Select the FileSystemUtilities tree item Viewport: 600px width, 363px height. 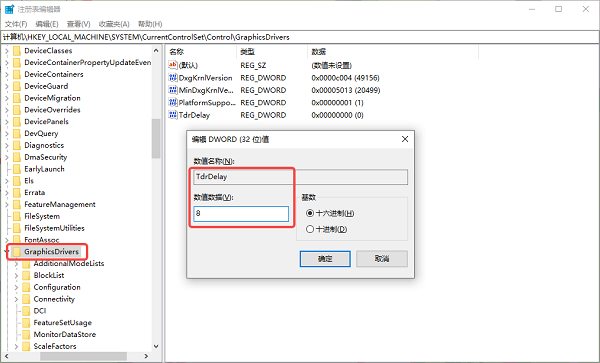(x=54, y=228)
